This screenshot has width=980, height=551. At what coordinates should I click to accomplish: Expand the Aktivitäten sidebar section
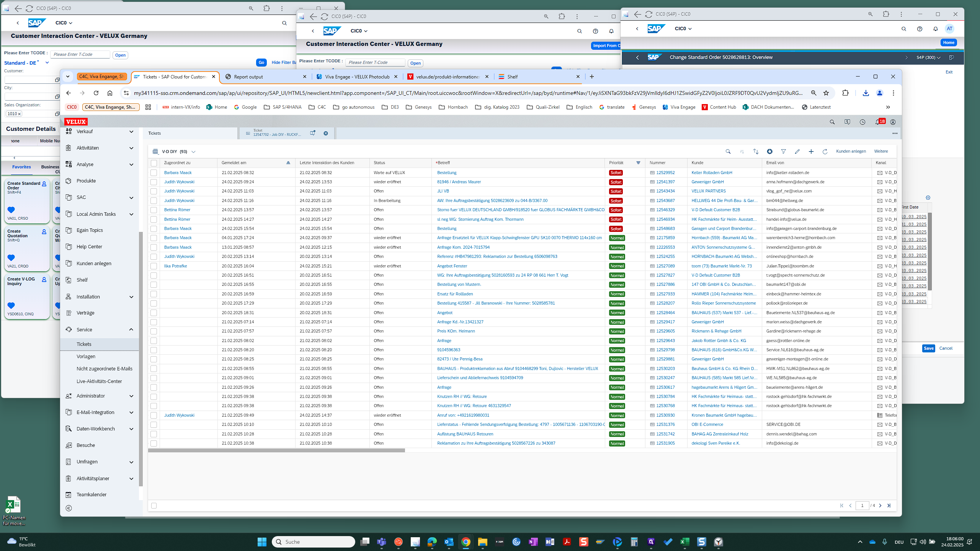tap(131, 148)
